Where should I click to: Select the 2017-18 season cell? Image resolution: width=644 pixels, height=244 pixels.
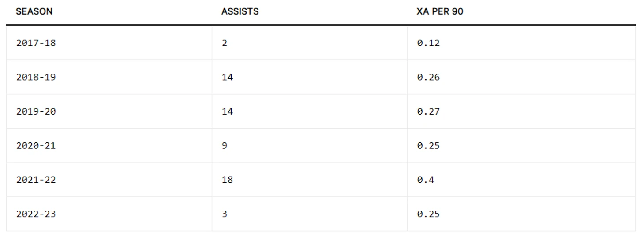point(36,43)
